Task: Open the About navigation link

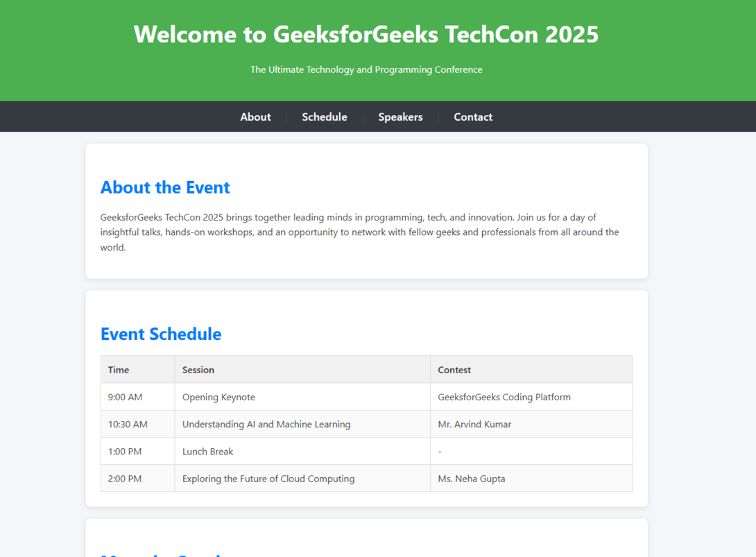Action: (x=255, y=117)
